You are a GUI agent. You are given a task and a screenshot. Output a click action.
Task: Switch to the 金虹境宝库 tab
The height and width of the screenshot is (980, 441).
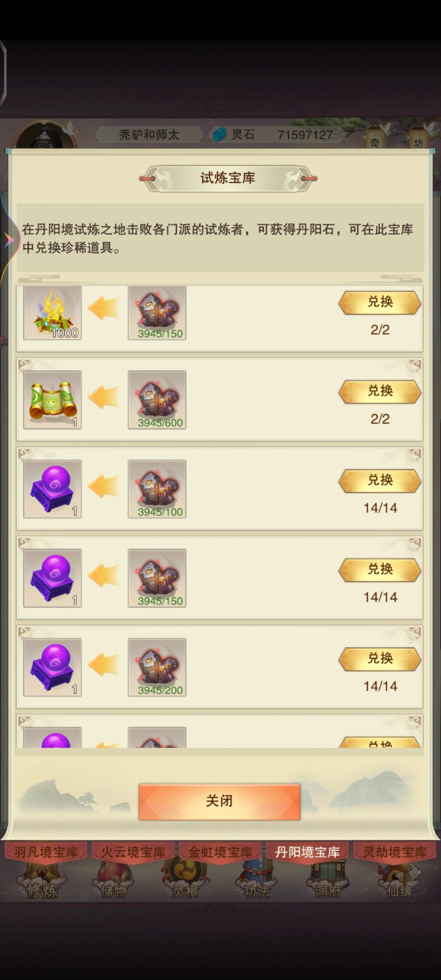click(x=220, y=852)
